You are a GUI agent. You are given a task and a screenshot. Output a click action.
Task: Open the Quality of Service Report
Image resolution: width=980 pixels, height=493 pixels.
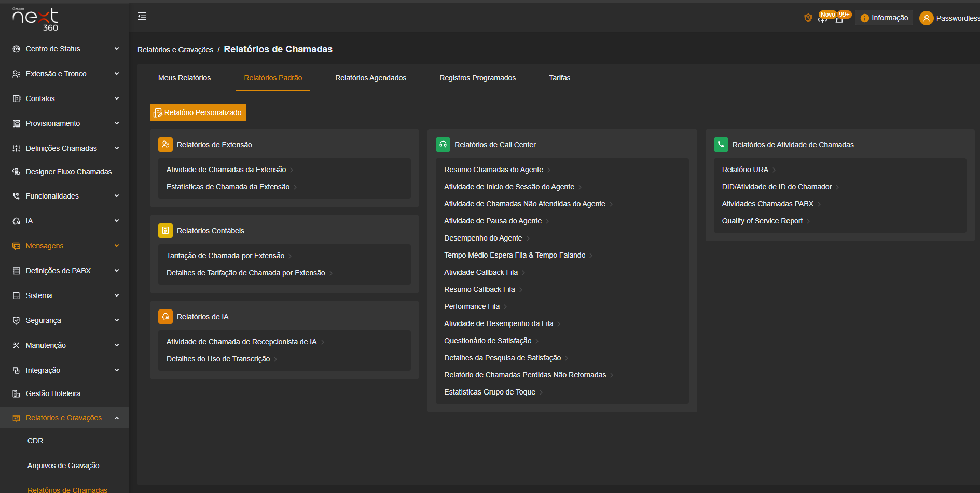coord(762,221)
